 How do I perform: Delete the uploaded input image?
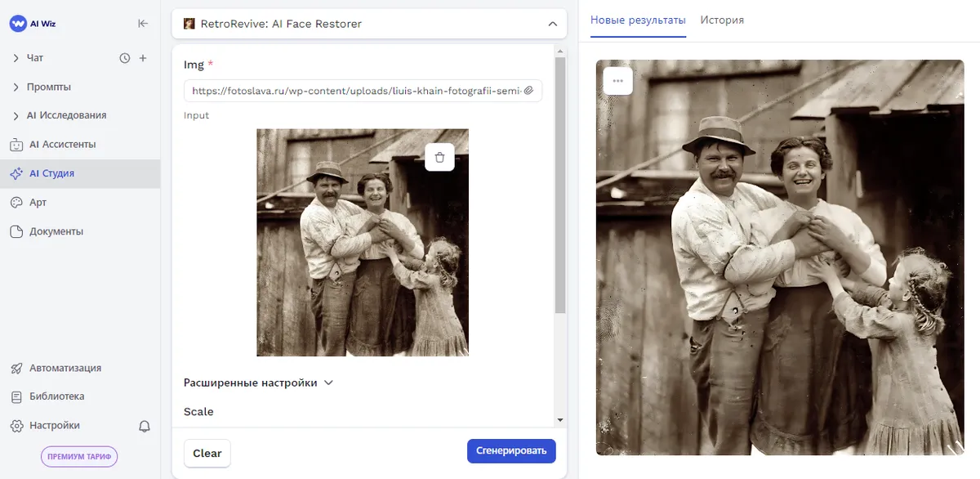tap(440, 157)
